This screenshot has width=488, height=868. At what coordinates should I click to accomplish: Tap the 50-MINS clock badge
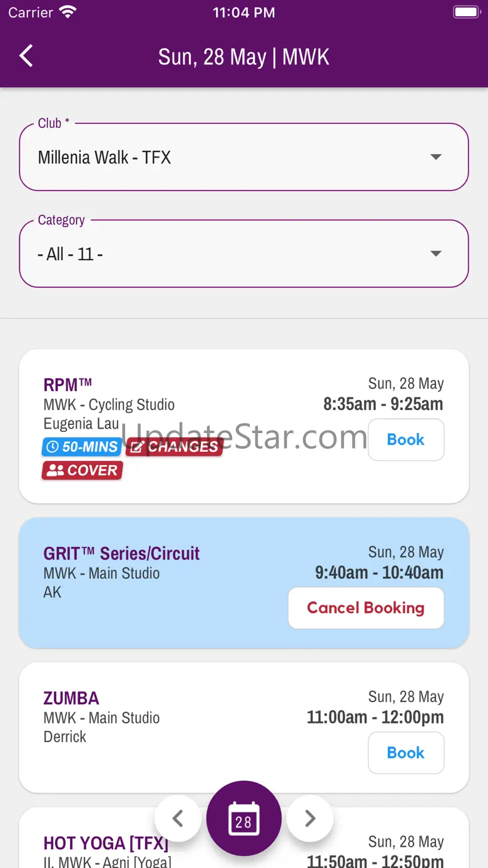point(82,447)
